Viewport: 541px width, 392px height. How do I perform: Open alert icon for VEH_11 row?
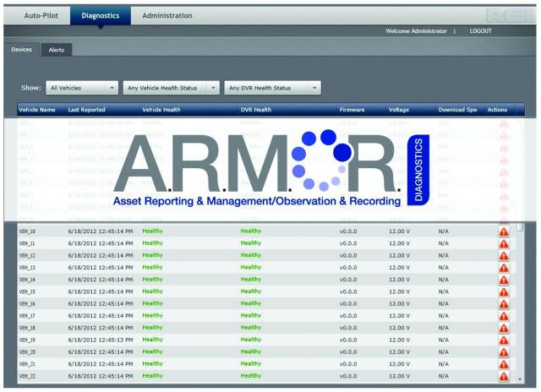click(504, 244)
